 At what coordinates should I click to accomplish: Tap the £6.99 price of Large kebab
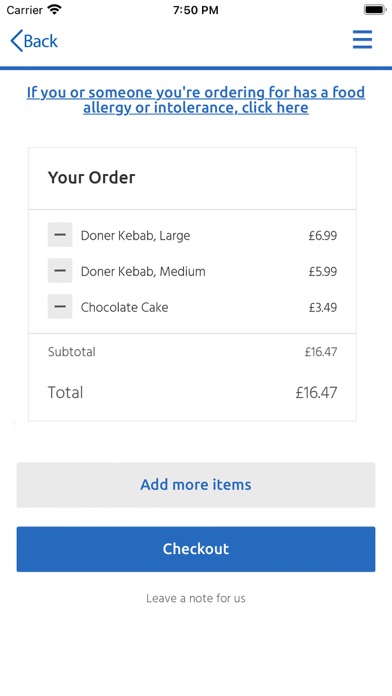323,235
